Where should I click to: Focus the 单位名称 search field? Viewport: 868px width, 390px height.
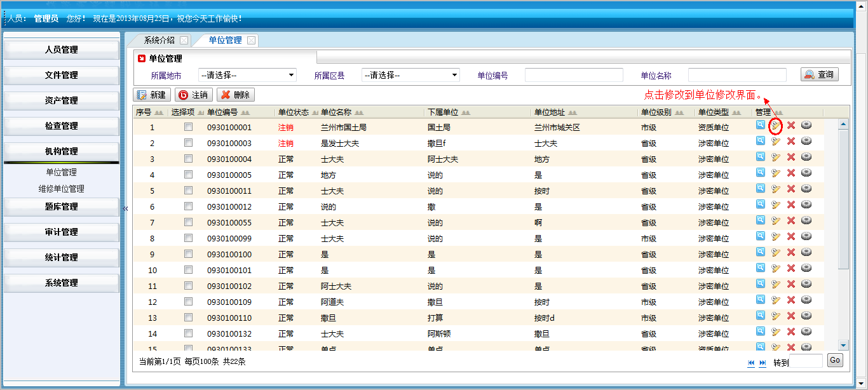pos(738,75)
